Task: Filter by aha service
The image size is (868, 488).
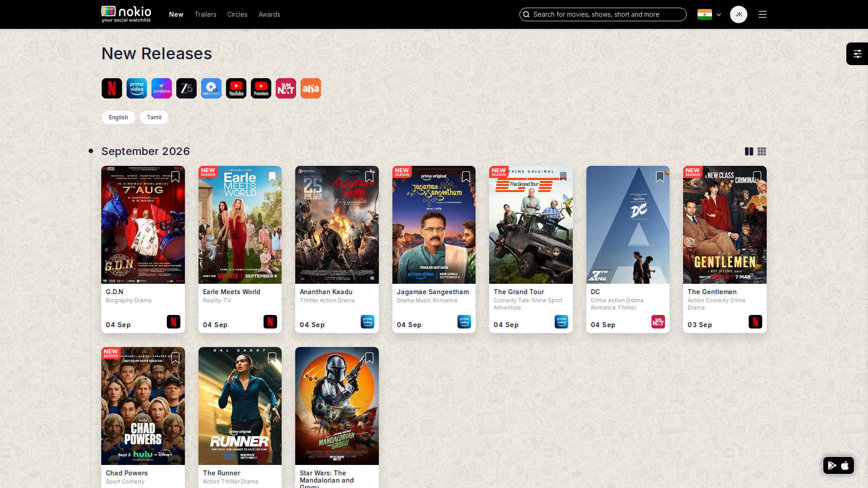Action: coord(311,89)
